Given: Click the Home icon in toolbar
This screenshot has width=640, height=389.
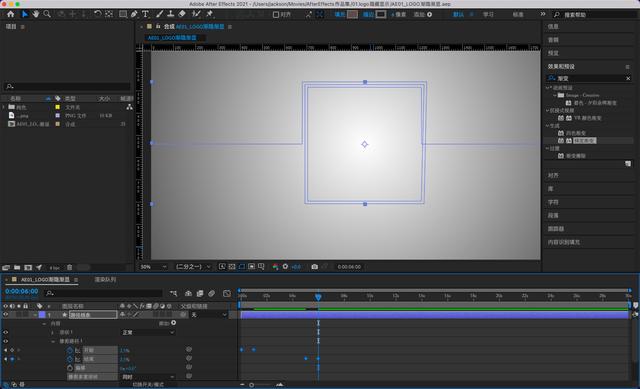Looking at the screenshot, I should tap(11, 14).
